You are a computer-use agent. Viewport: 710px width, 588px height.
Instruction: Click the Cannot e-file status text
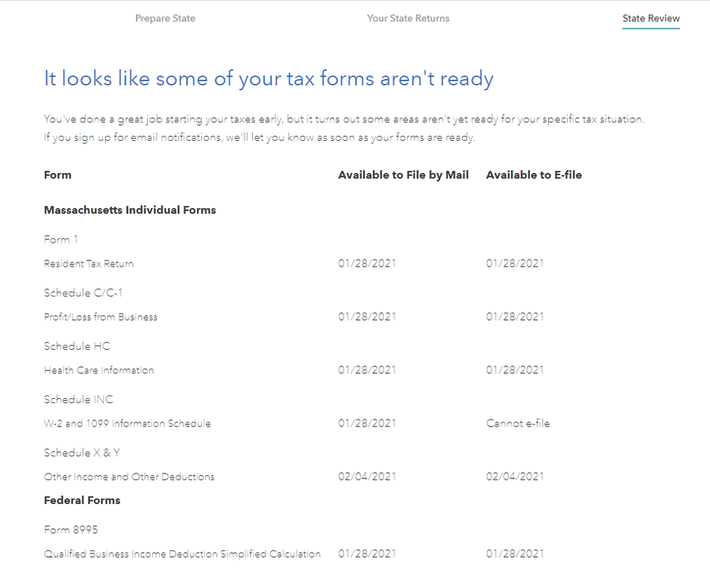[x=517, y=424]
